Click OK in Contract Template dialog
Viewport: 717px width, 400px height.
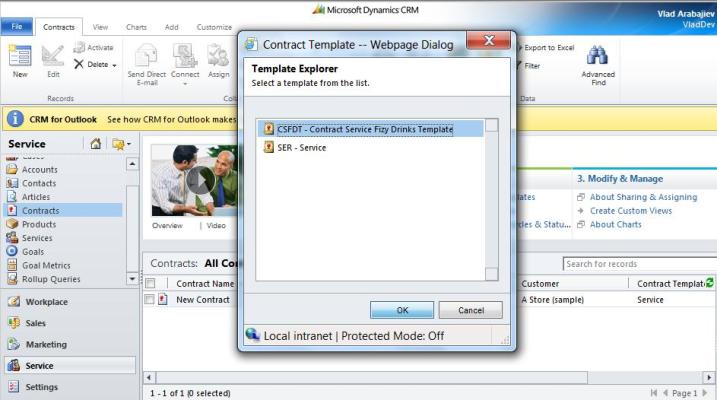402,310
